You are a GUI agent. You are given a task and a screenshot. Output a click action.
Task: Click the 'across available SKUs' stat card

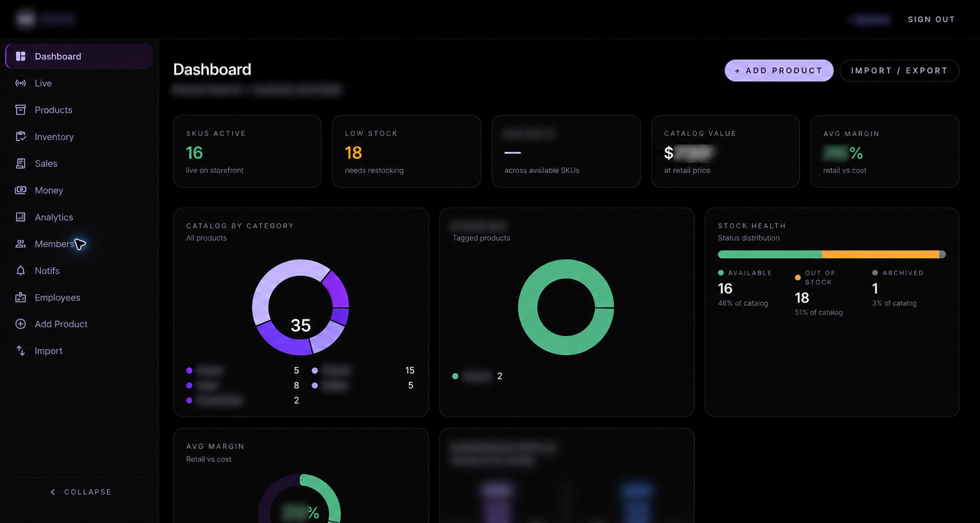click(x=566, y=151)
